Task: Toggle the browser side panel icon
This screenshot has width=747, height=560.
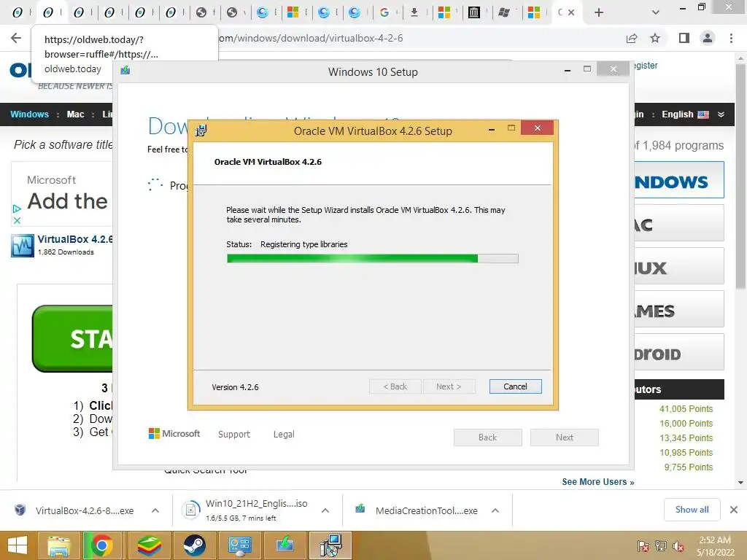Action: click(684, 38)
